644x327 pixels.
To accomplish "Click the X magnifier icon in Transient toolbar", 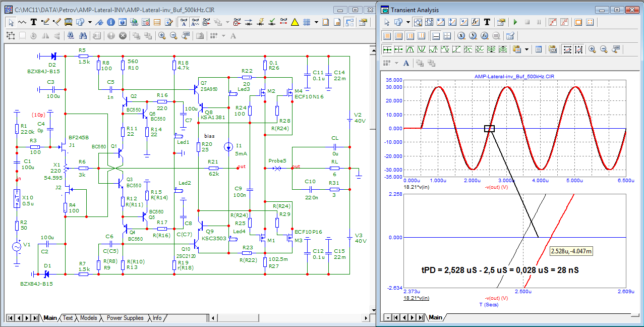I will tap(461, 36).
